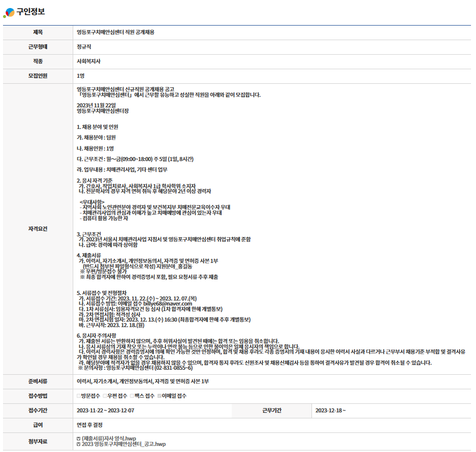This screenshot has width=476, height=452.
Task: Toggle the 우편 접수 checkbox
Action: 105,396
